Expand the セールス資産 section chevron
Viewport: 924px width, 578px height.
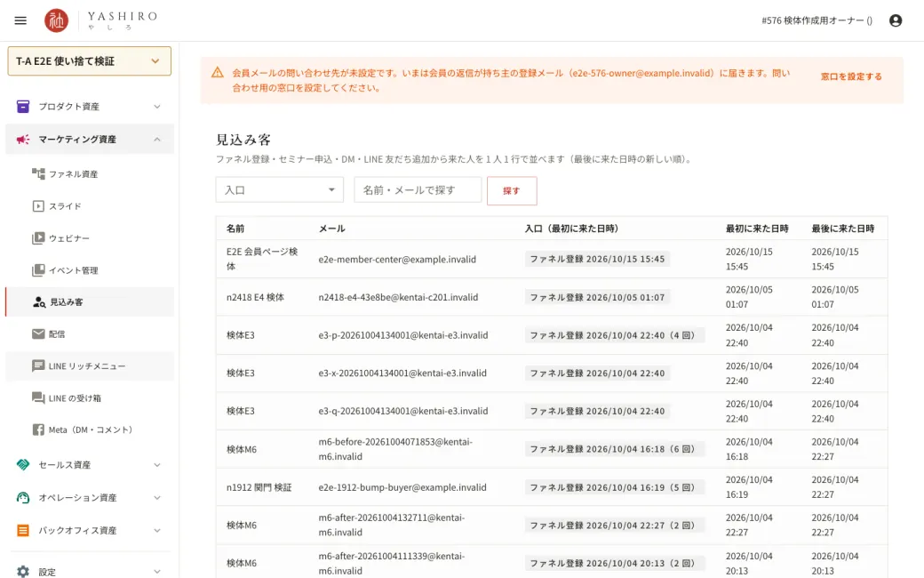coord(157,465)
